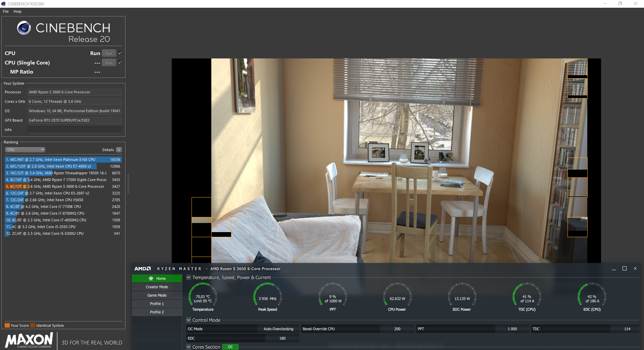Open the Help menu
The image size is (644, 350).
click(17, 11)
